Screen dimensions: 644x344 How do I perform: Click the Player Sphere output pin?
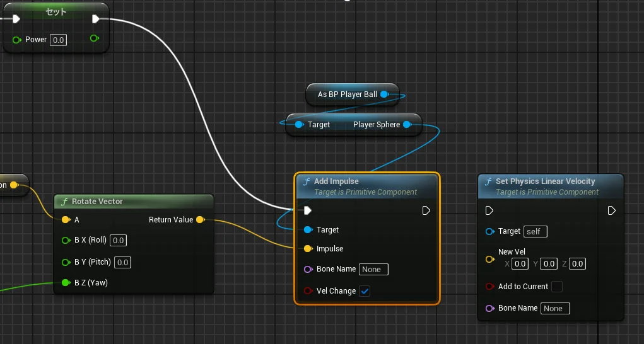407,125
